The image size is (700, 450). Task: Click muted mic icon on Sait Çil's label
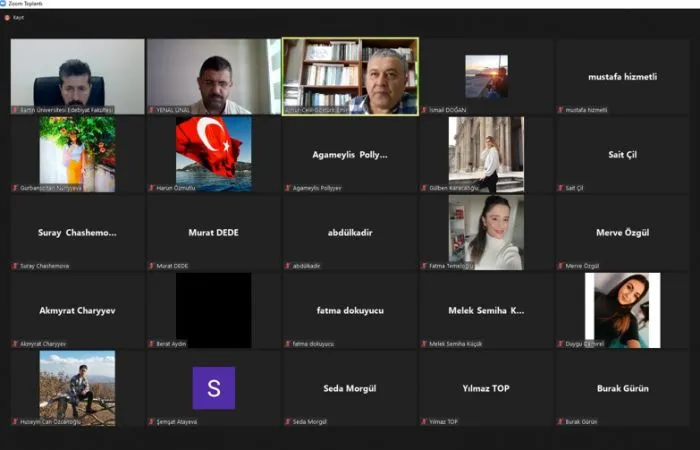[561, 188]
